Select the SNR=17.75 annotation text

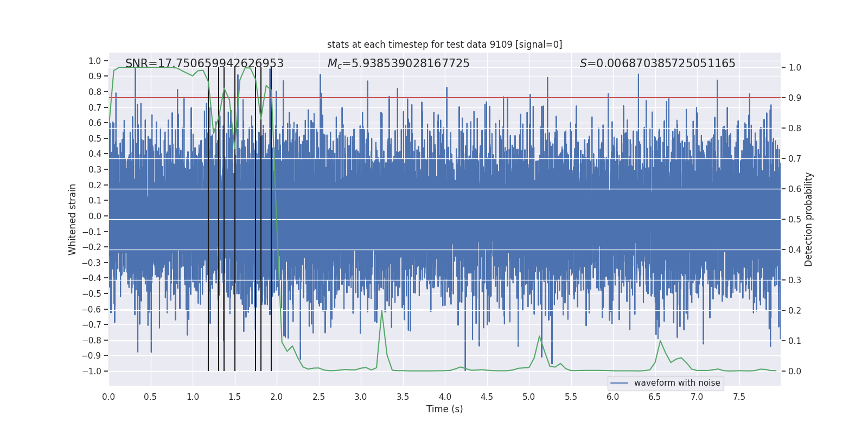point(205,63)
